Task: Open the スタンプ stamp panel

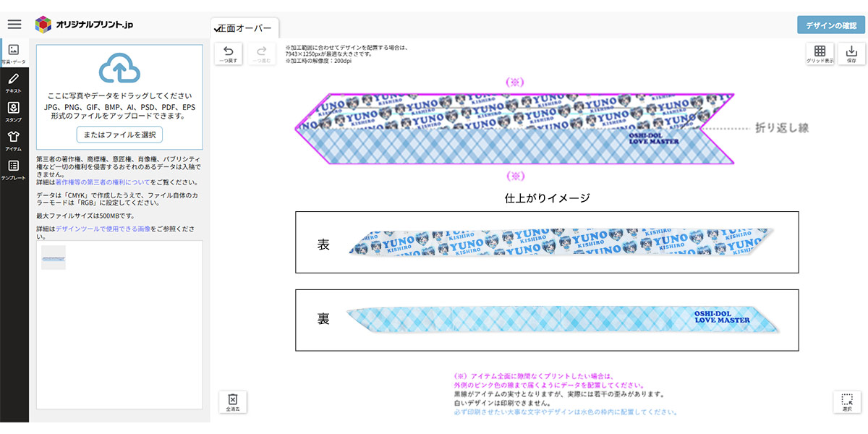Action: (x=14, y=111)
